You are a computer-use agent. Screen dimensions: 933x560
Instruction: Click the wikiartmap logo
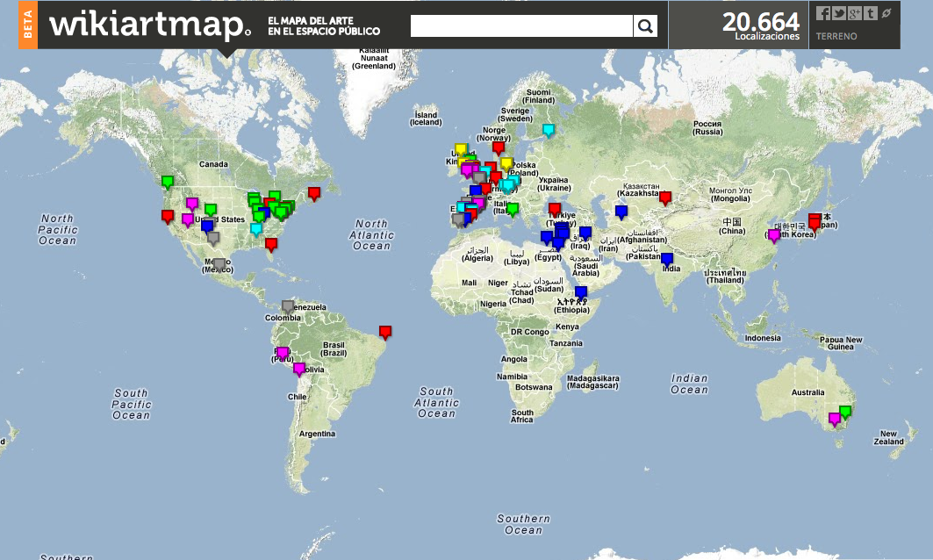coord(146,25)
